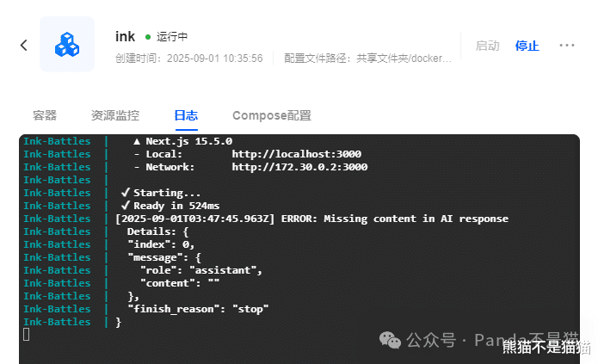Open the Network URL http://172.30.0.2:3000

coord(299,167)
